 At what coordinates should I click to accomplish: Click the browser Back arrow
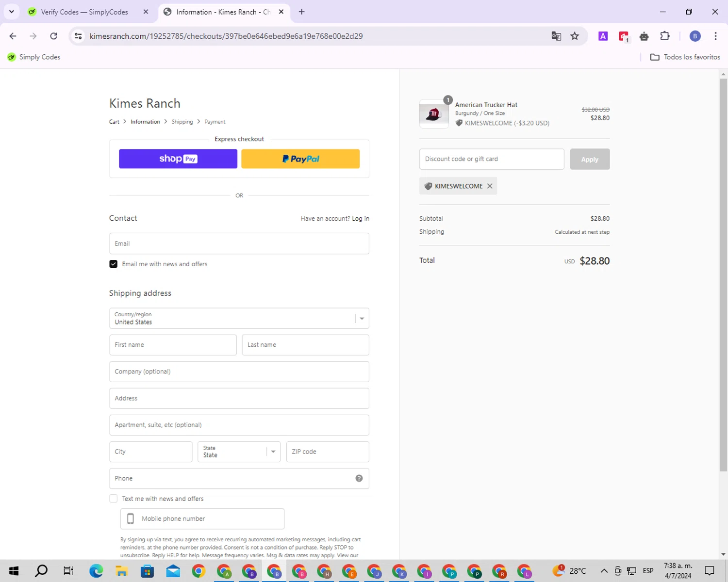pyautogui.click(x=13, y=36)
